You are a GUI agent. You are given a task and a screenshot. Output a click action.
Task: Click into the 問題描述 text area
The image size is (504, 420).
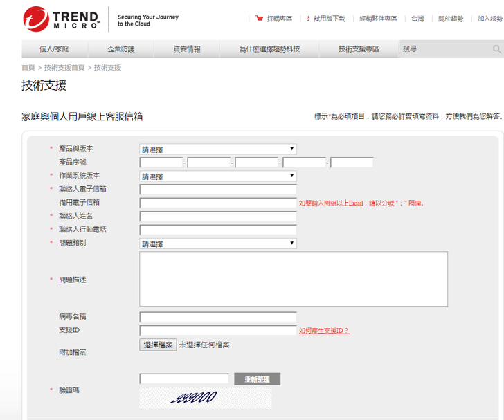tap(294, 279)
